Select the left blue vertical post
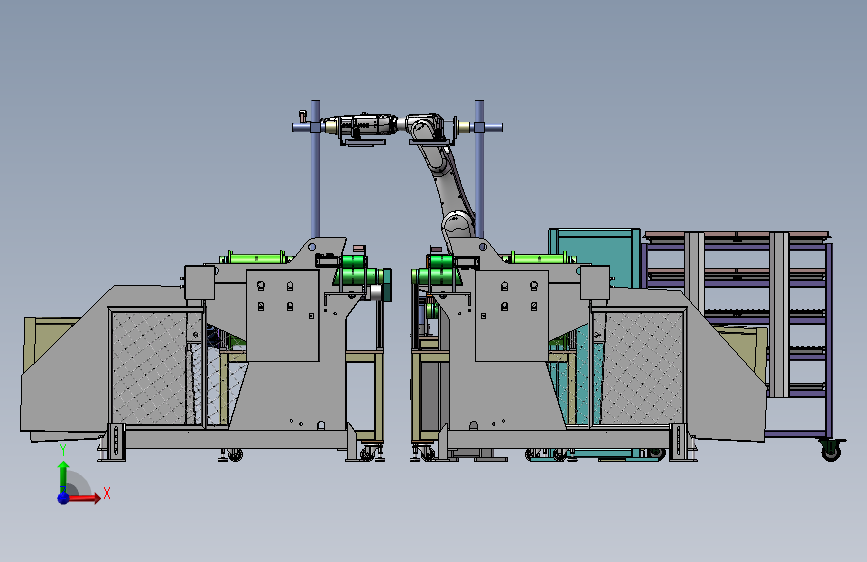The height and width of the screenshot is (562, 867). (x=315, y=169)
